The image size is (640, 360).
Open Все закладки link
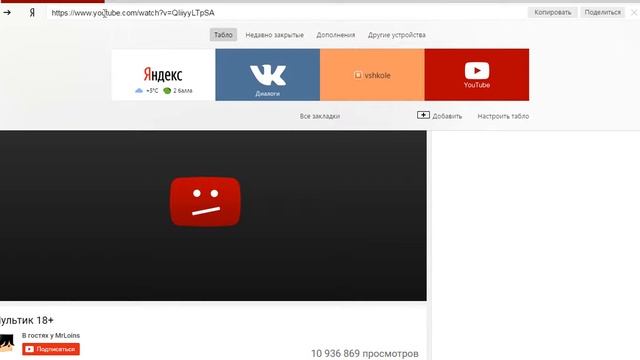coord(320,116)
